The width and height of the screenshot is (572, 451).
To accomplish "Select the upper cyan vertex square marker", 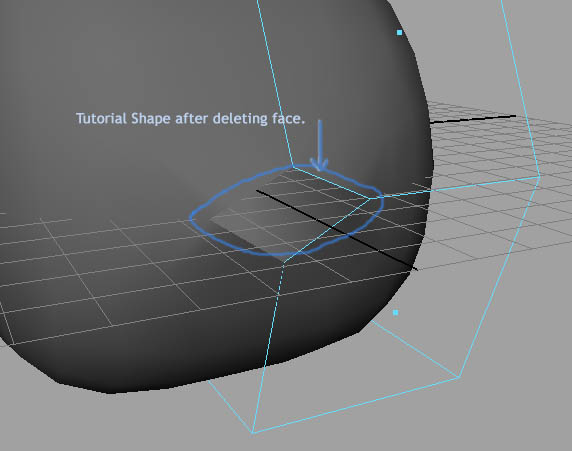I will [399, 32].
